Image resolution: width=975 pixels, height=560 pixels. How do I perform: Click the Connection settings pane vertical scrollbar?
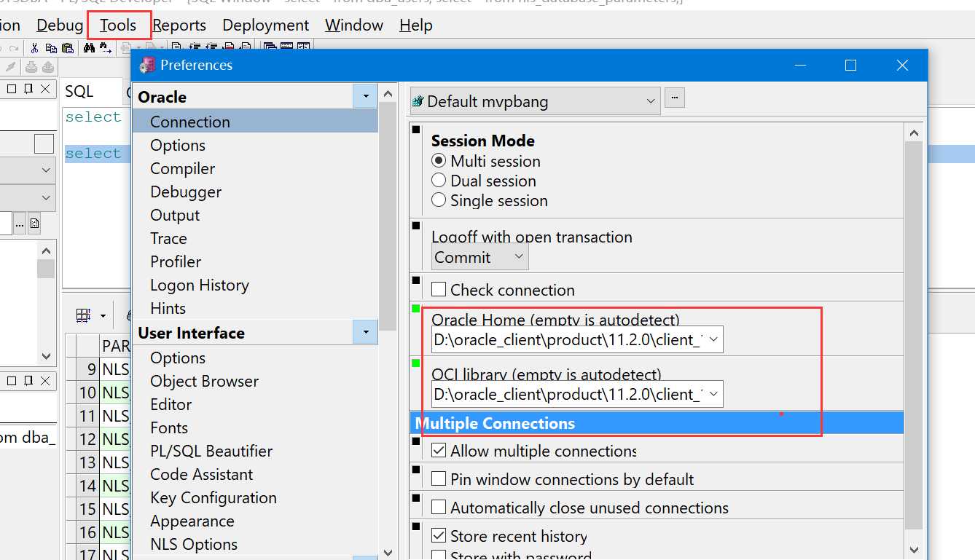pos(914,335)
